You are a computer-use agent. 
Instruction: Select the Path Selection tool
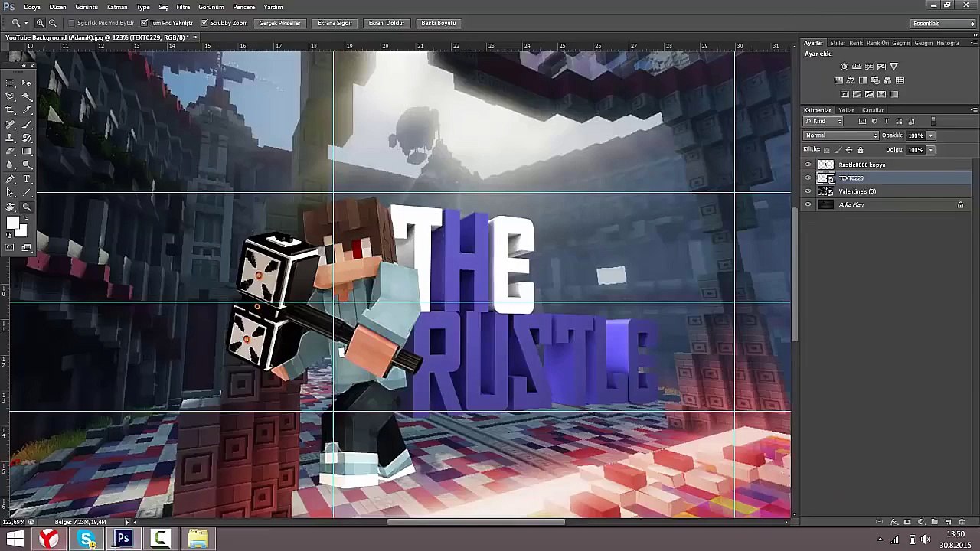point(10,193)
